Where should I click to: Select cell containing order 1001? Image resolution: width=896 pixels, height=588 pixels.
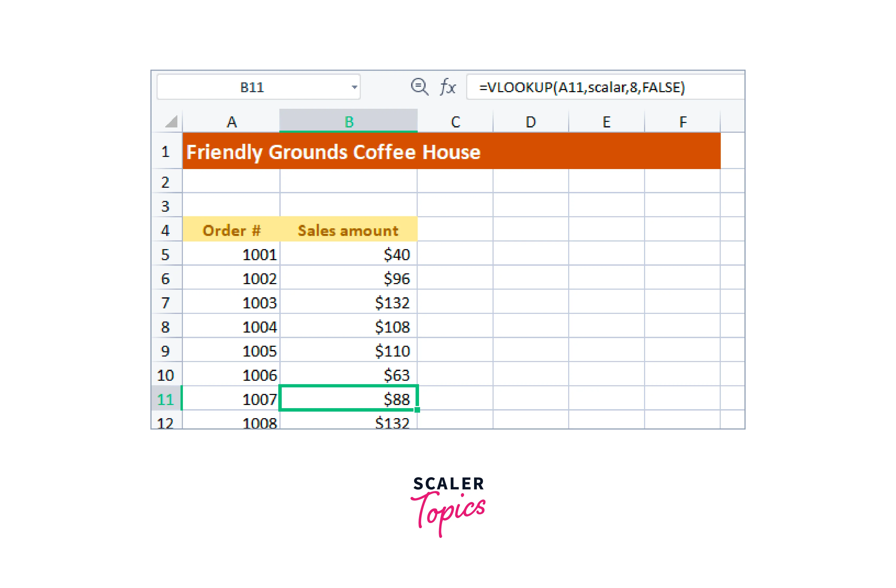[231, 254]
